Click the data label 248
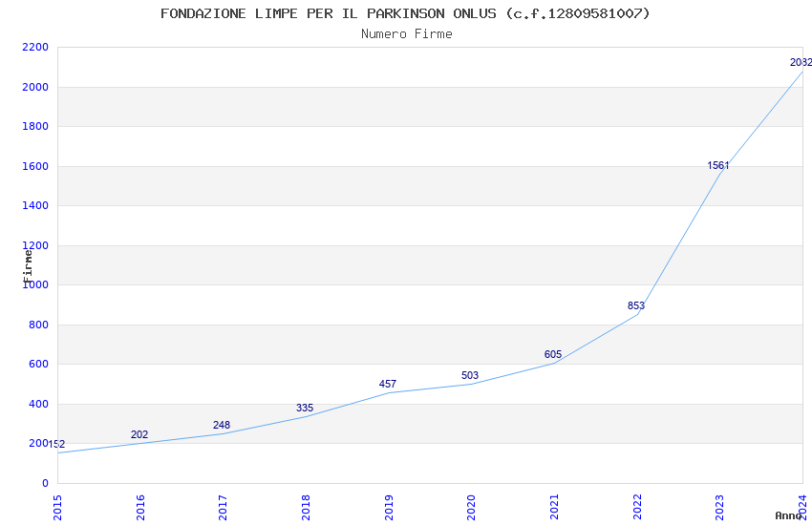This screenshot has height=525, width=812. (222, 425)
